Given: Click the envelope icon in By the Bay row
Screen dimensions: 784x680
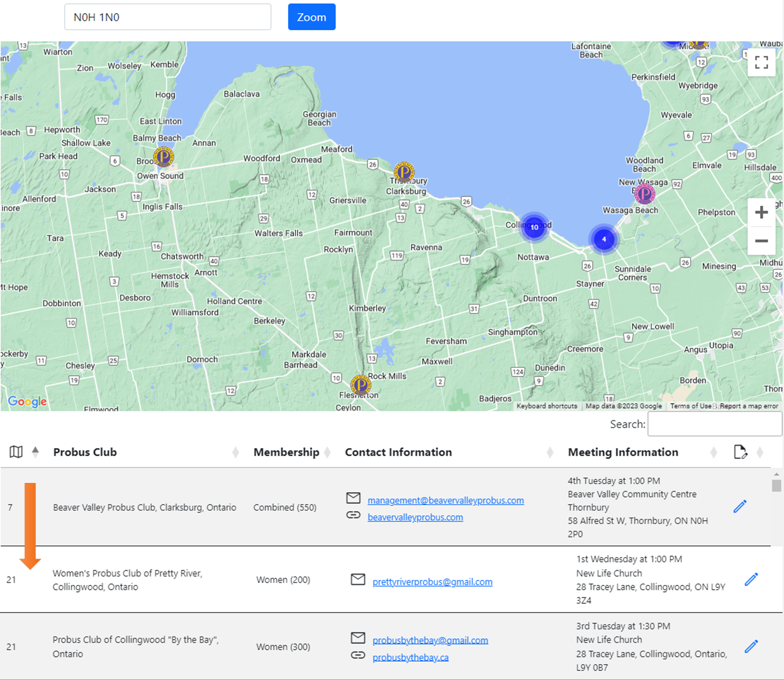Looking at the screenshot, I should coord(358,638).
